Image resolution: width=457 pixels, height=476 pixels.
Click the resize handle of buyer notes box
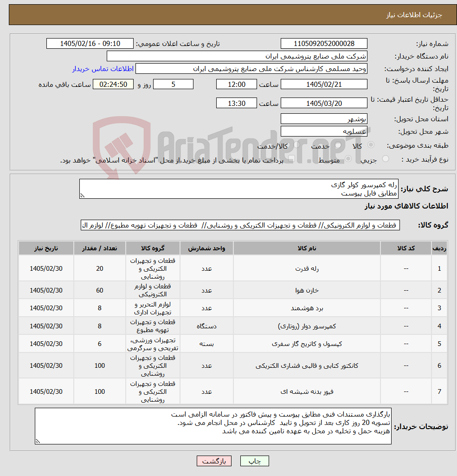coord(38,441)
